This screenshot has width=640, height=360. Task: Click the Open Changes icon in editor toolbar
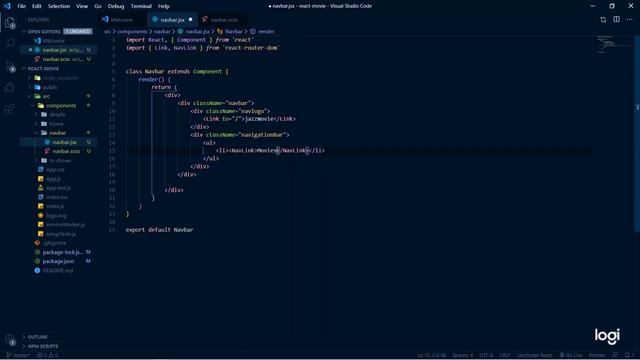pyautogui.click(x=603, y=20)
